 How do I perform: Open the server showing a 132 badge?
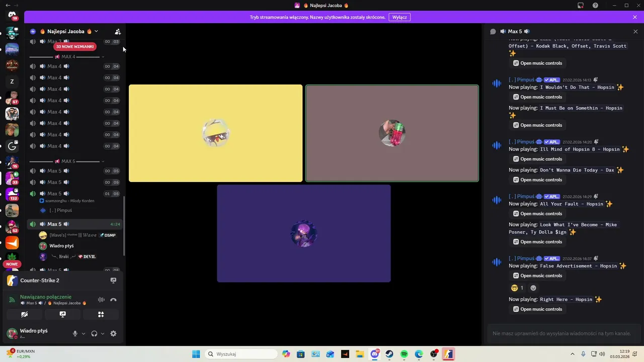coord(12,194)
